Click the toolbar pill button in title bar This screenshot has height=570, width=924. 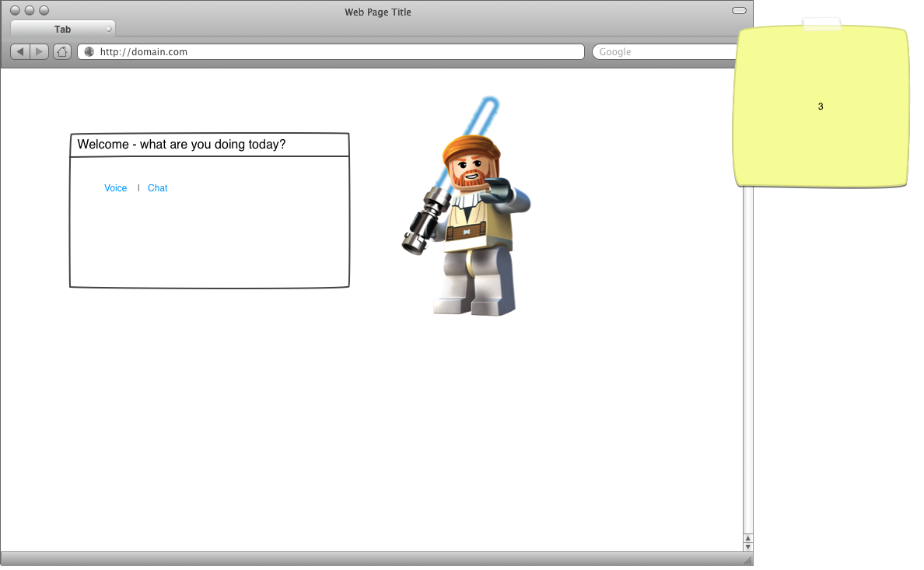coord(739,11)
